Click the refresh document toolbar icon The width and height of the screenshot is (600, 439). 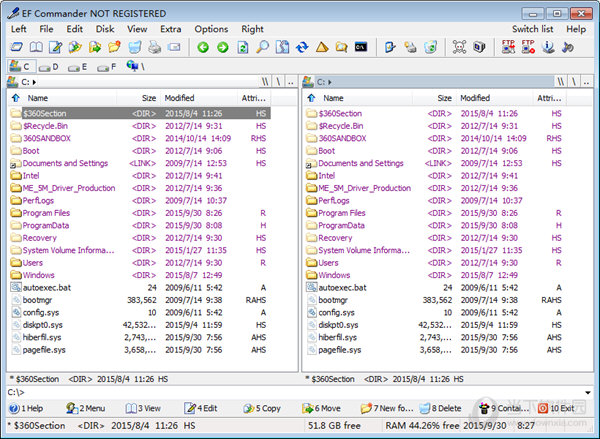click(243, 47)
